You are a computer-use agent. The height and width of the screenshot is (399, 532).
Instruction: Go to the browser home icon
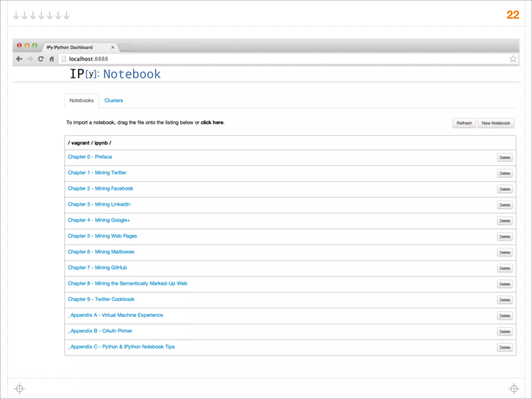point(52,59)
